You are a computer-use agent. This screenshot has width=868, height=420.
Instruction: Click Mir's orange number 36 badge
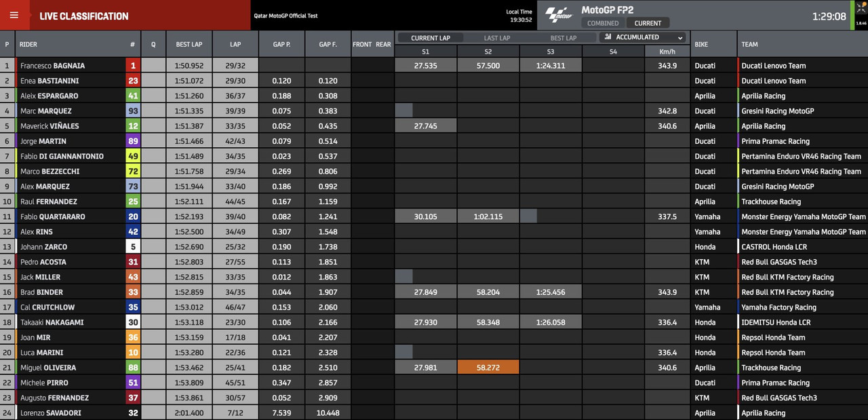[133, 337]
